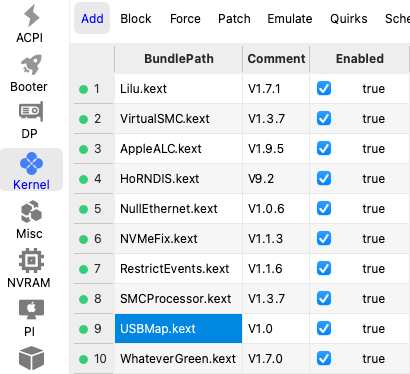Click the V1.7.0 comment cell
This screenshot has width=410, height=374.
click(x=276, y=359)
